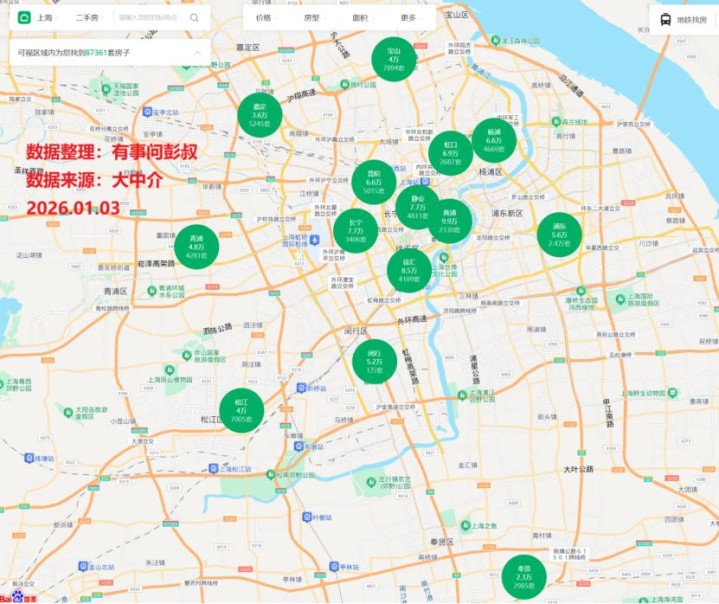Click the 天福国家湿地公园 marker icon
Screen dimensions: 719x604
tap(106, 89)
